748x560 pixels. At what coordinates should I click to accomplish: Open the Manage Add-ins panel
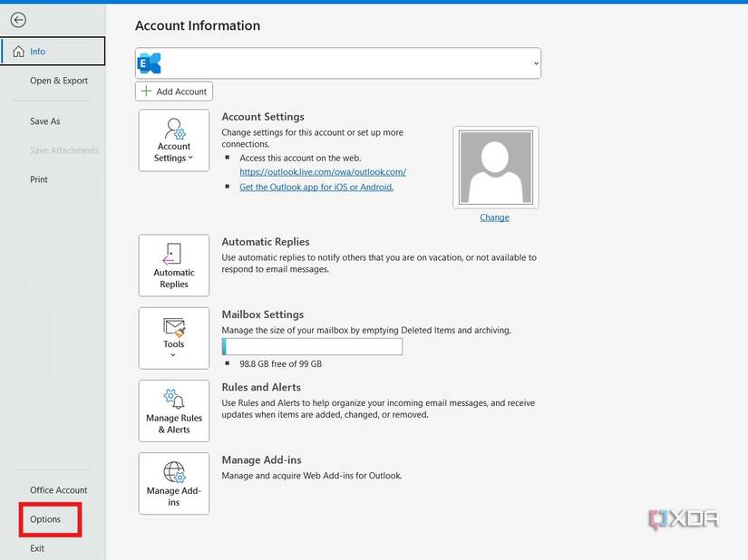pyautogui.click(x=172, y=482)
